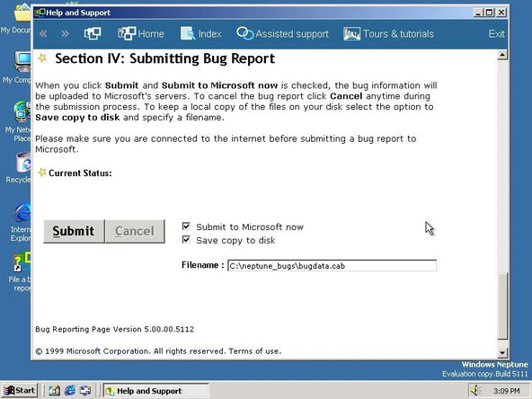Screen dimensions: 532x399
Task: Click the scrollbar down arrow
Action: coord(502,353)
